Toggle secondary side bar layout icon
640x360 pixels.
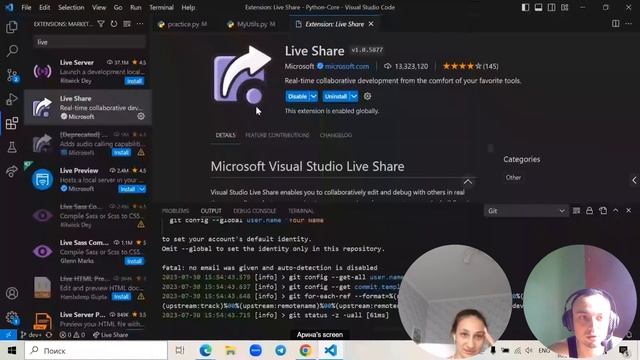pyautogui.click(x=551, y=7)
